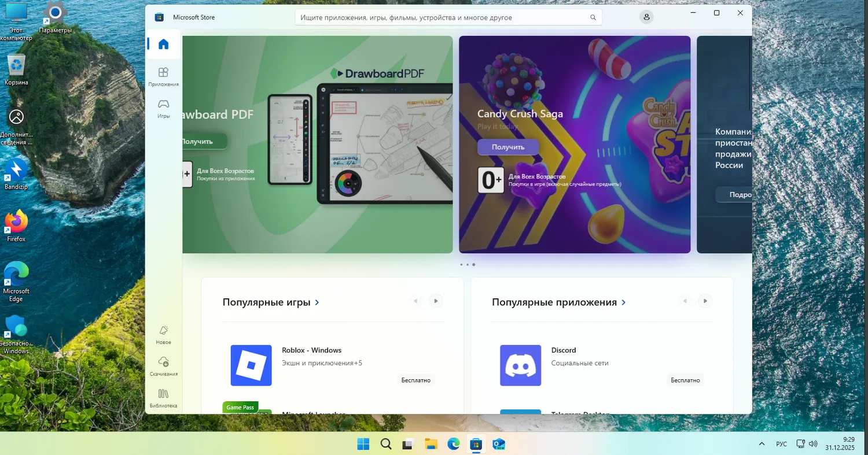Click the Социальные сети category text

580,363
